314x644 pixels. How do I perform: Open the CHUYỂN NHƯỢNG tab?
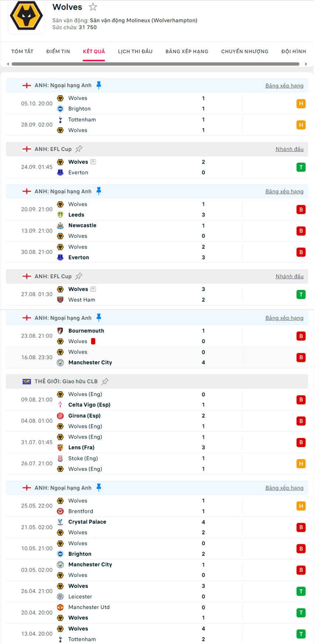[244, 51]
